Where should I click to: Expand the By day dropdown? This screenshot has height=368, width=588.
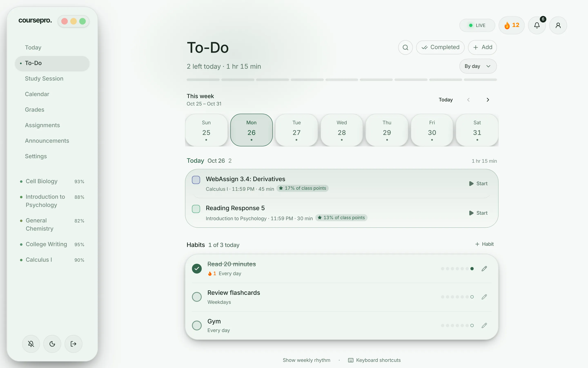coord(478,66)
